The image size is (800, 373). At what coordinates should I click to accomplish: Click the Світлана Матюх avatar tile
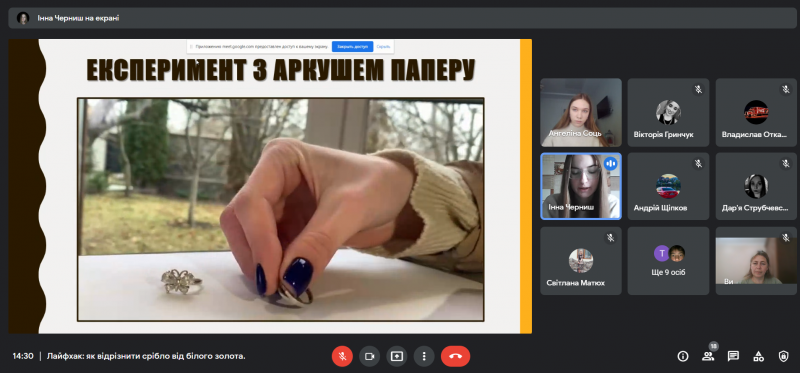[581, 261]
